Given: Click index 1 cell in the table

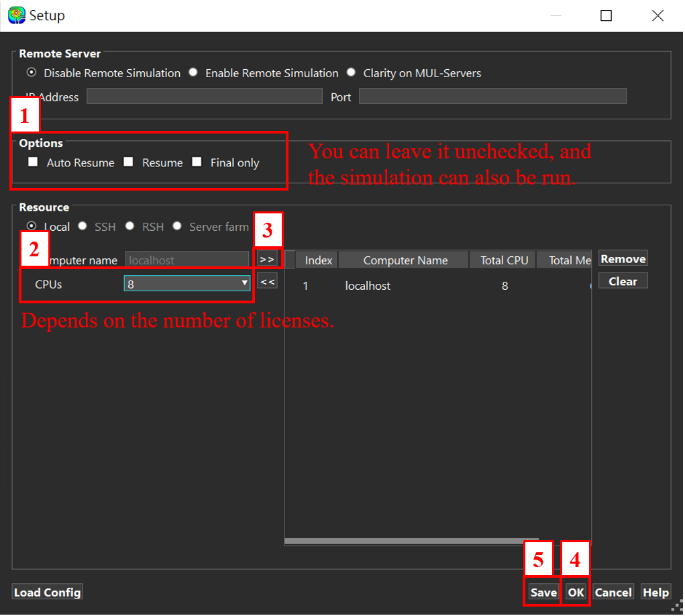Looking at the screenshot, I should tap(306, 286).
